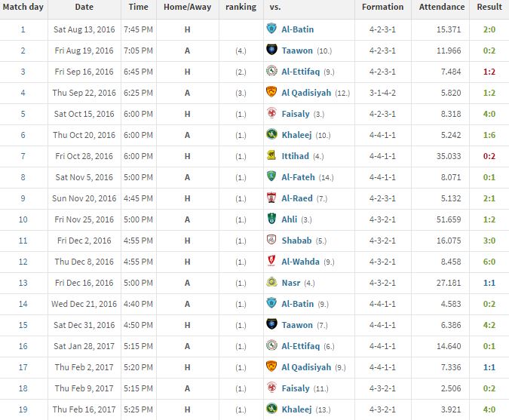
Task: Open the Al-Ettifaq link on match day 16
Action: (x=301, y=346)
